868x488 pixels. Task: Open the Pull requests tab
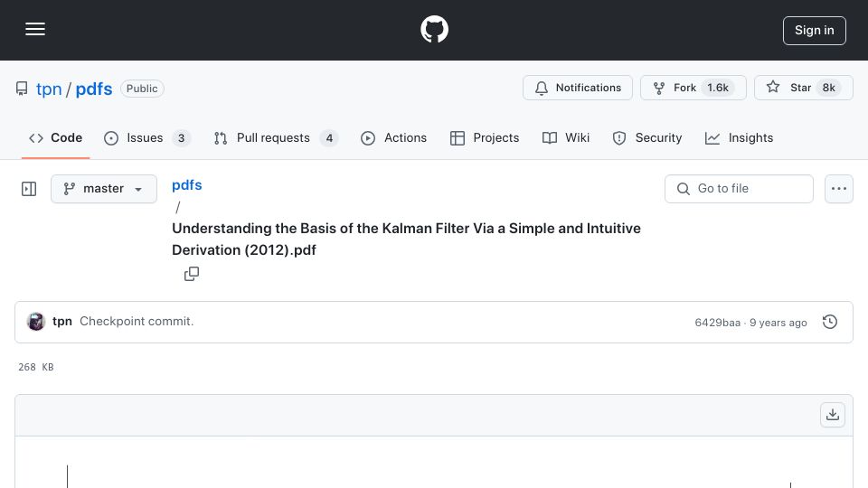pos(277,137)
